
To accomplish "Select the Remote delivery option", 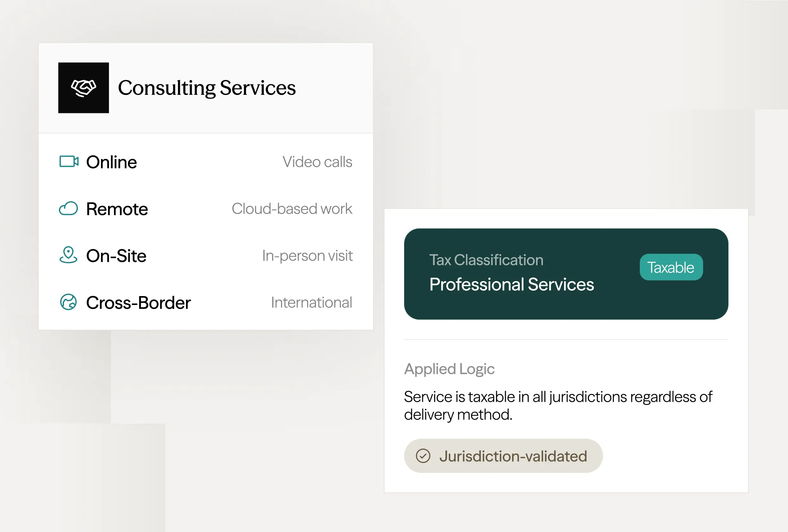I will [x=117, y=209].
